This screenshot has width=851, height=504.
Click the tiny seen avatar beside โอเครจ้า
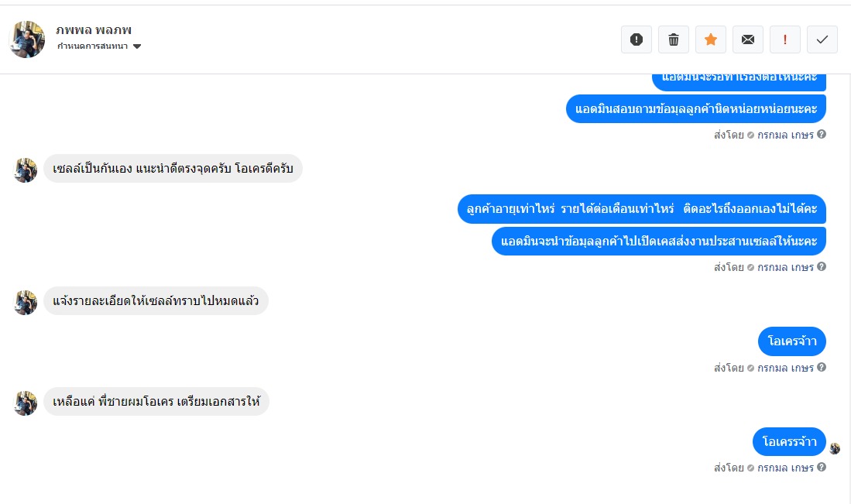(835, 448)
